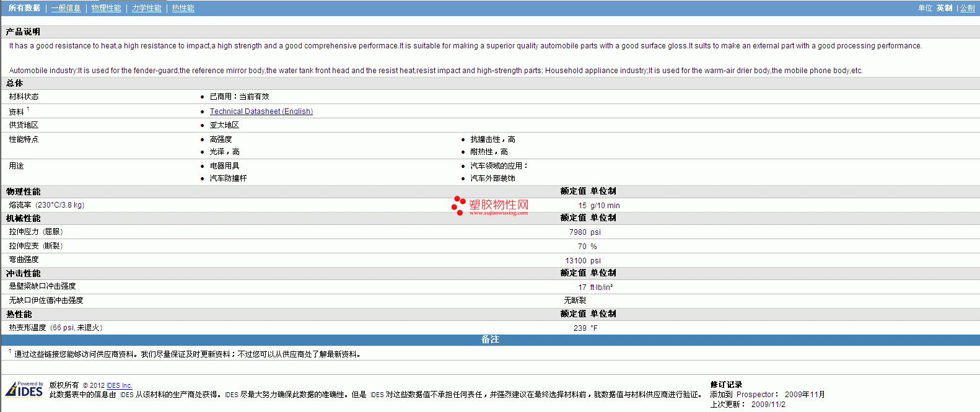980x412 pixels.
Task: Select the 供货地区 row label
Action: [x=24, y=125]
